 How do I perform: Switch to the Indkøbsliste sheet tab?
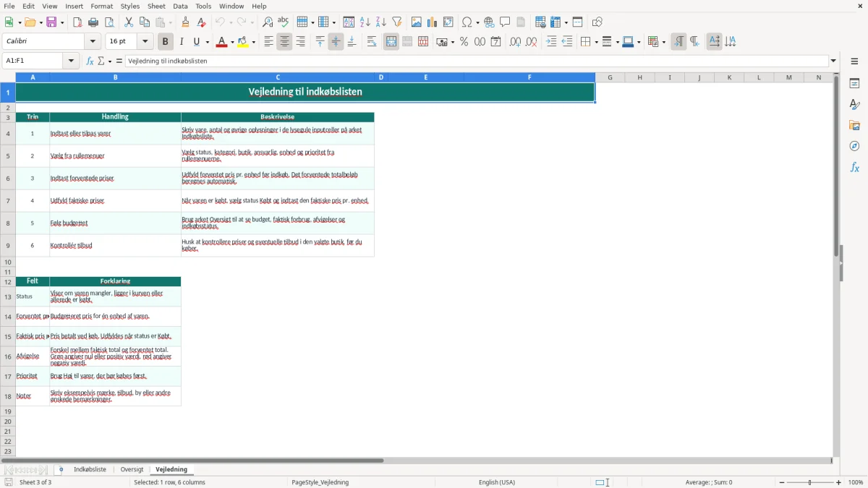coord(90,470)
